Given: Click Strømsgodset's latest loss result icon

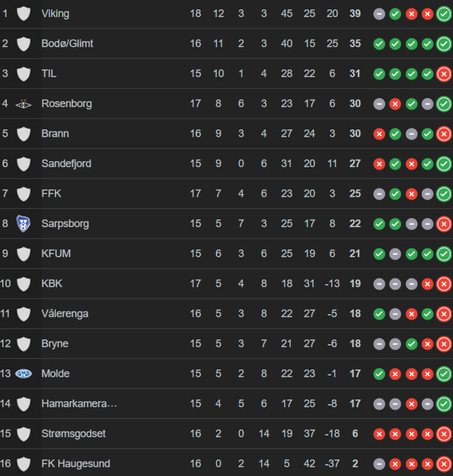Looking at the screenshot, I should [444, 434].
